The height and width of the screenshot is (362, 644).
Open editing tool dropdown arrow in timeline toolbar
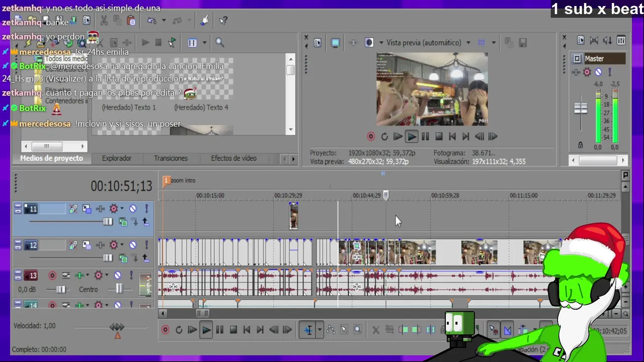click(x=319, y=330)
